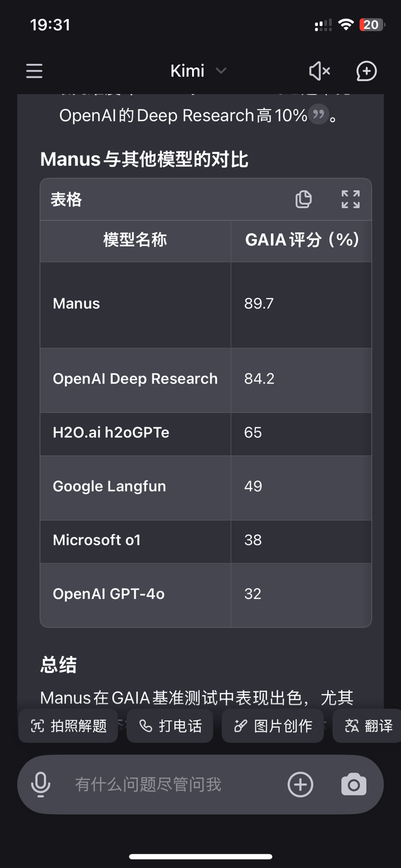The image size is (401, 868).
Task: Tap the 拍照解题 shortcut button
Action: [x=68, y=726]
